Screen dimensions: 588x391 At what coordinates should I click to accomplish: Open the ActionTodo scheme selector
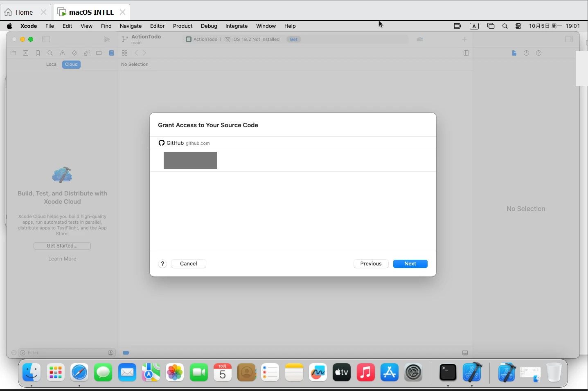202,39
